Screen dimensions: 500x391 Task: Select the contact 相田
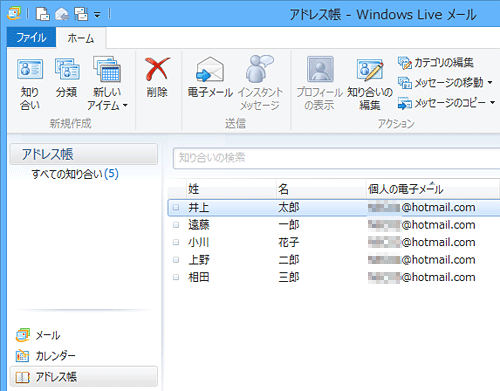pos(199,277)
